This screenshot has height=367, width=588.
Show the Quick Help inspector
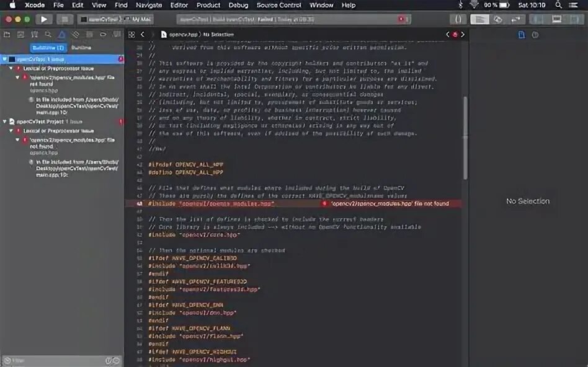(x=535, y=35)
